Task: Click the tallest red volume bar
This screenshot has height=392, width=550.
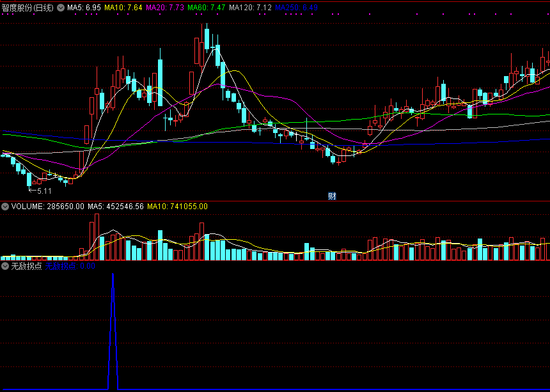Action: coord(97,237)
